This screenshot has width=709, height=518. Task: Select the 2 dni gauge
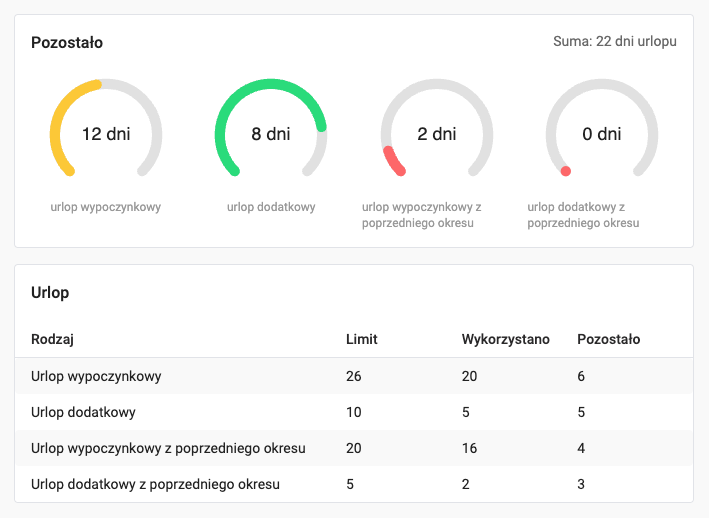(x=436, y=134)
